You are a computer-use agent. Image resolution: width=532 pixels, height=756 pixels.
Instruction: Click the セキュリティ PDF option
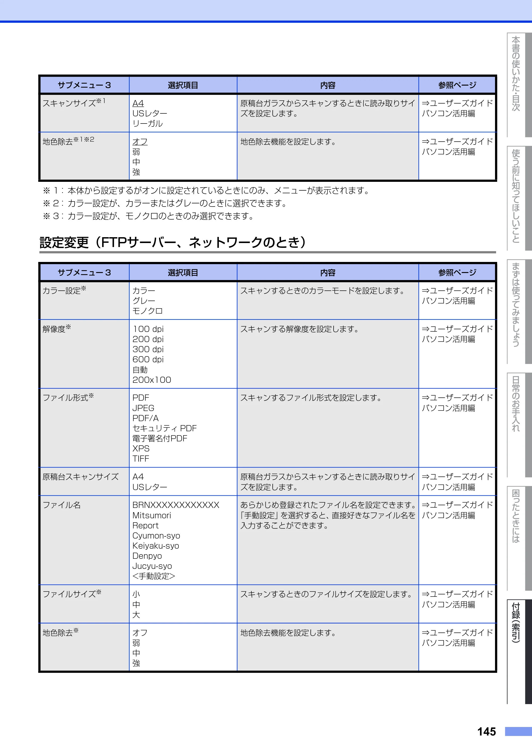tap(164, 428)
